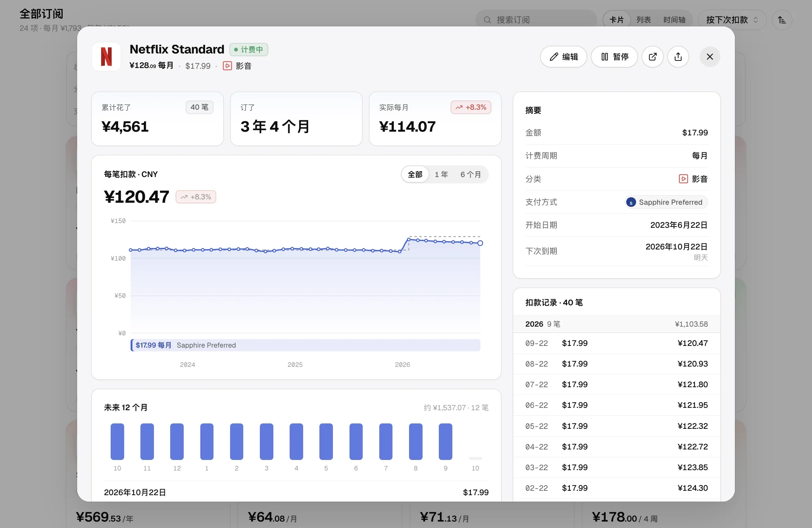This screenshot has width=812, height=528.
Task: Click the 影音 category tag in header
Action: tap(237, 66)
